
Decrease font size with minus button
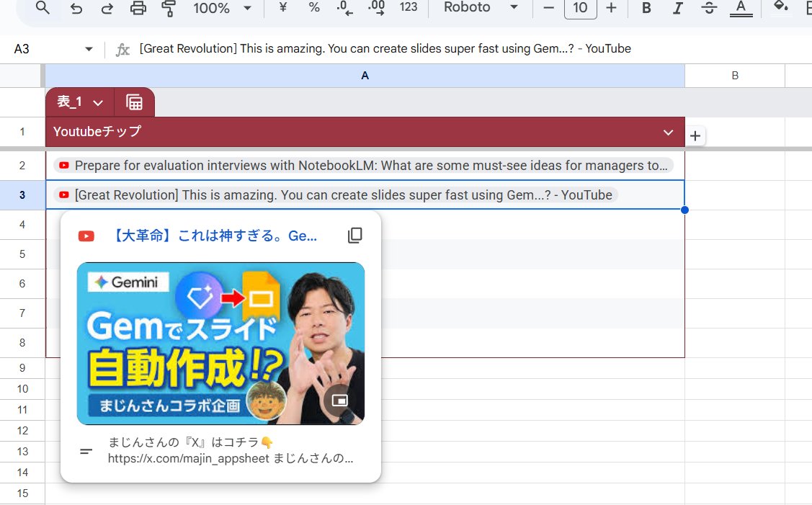click(548, 8)
